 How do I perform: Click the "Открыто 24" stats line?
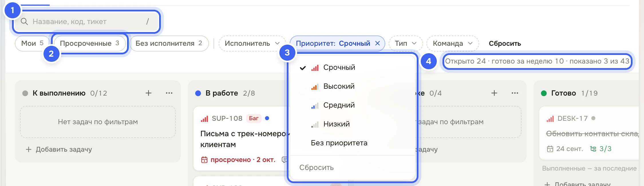click(537, 61)
